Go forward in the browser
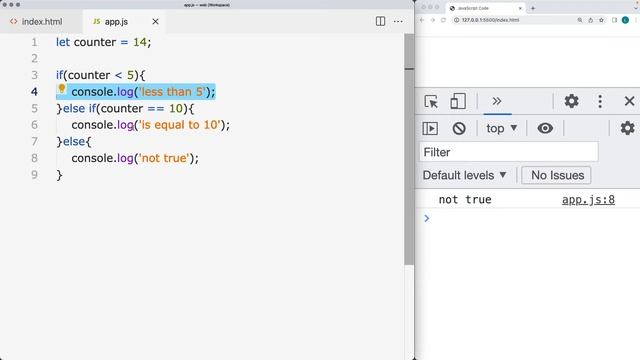 pyautogui.click(x=433, y=20)
